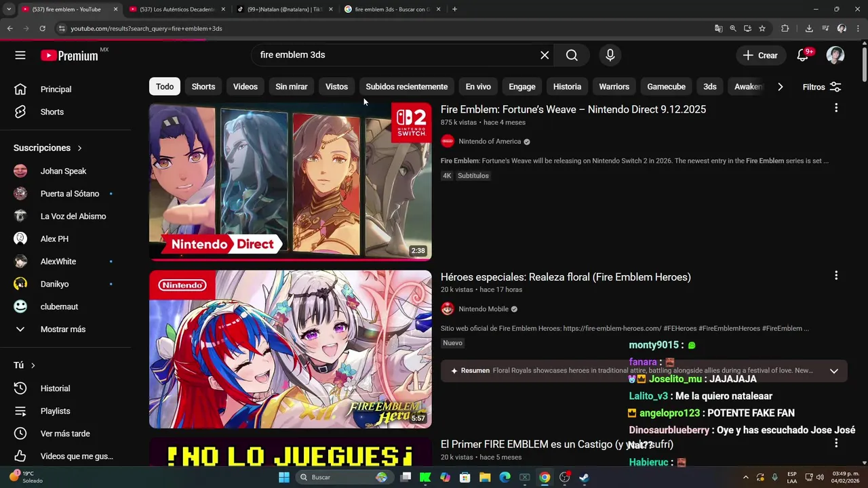Click the magnifier search button
This screenshot has height=488, width=868.
572,56
